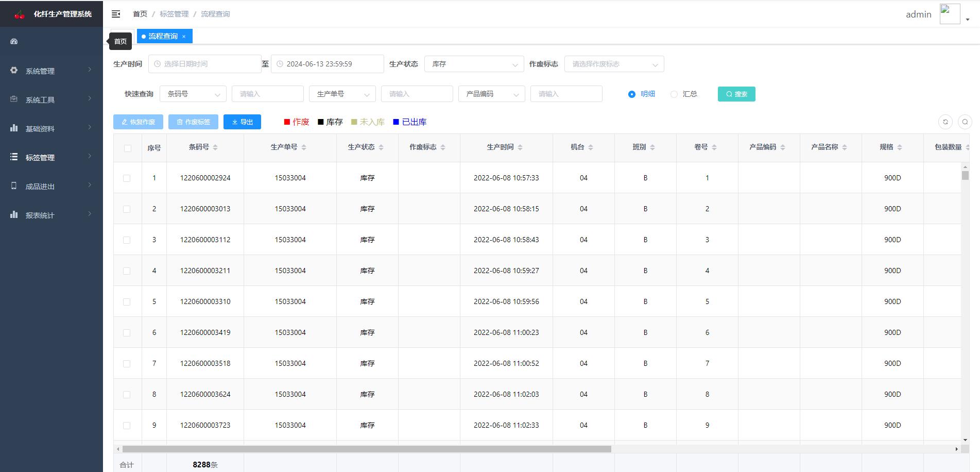980x472 pixels.
Task: Open the 系统工具 sidebar menu
Action: 51,99
